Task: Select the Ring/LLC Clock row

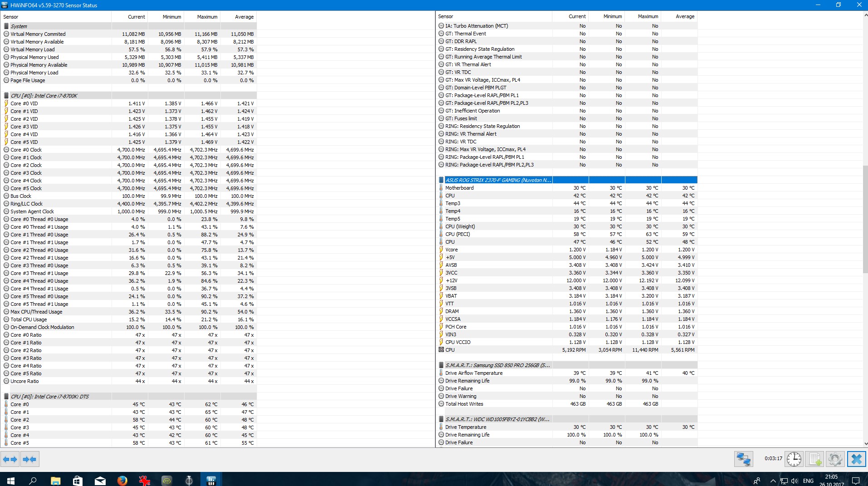Action: 129,204
